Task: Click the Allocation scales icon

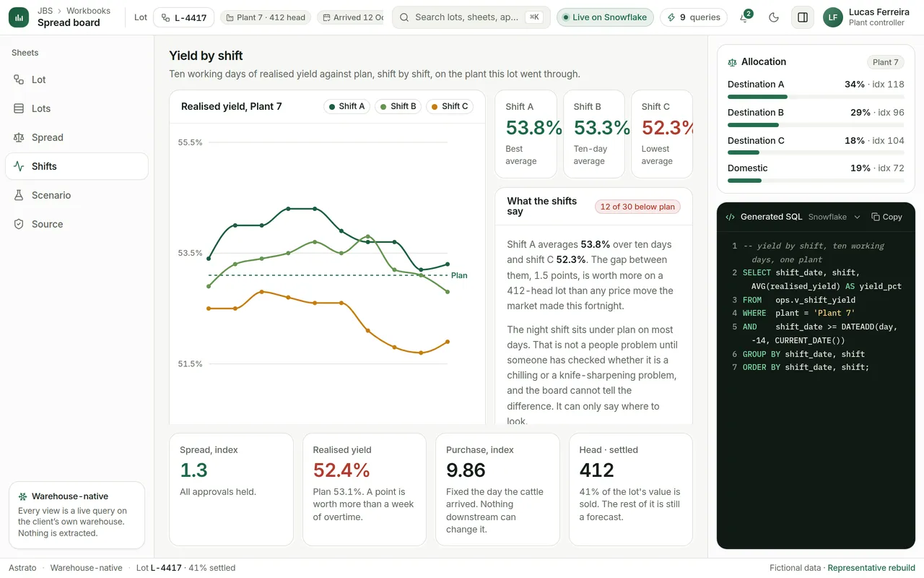Action: click(733, 62)
